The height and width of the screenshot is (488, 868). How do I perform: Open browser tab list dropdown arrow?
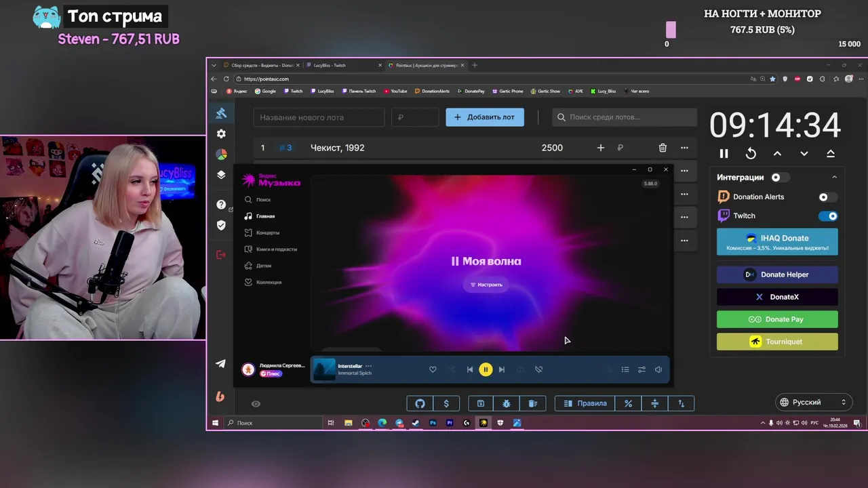[x=214, y=66]
